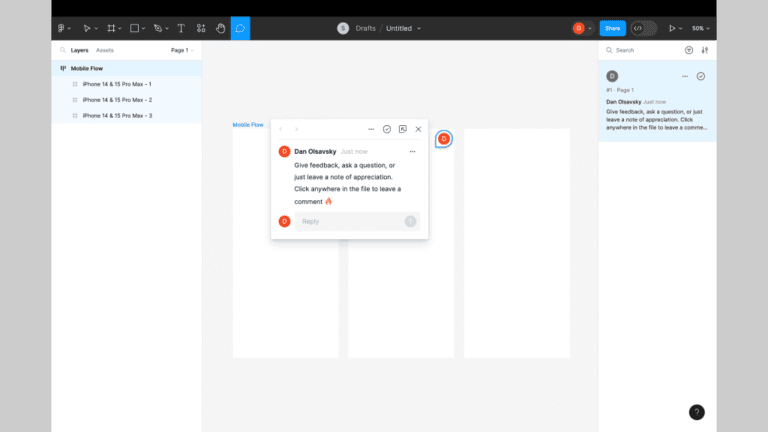Select the Frame tool
768x432 pixels.
pyautogui.click(x=111, y=28)
